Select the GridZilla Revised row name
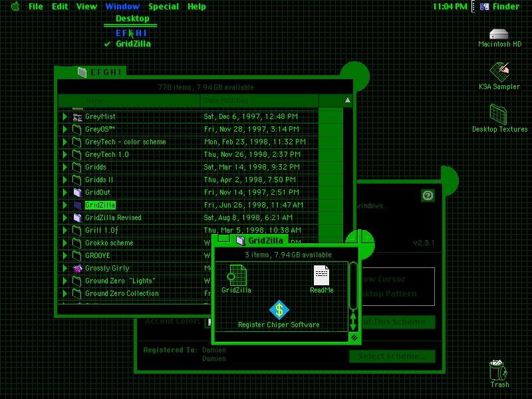This screenshot has height=399, width=532. pos(113,218)
